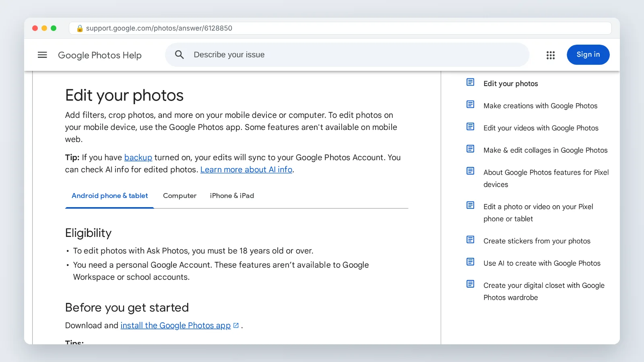This screenshot has width=644, height=362.
Task: Maximize window with green button
Action: (x=54, y=28)
